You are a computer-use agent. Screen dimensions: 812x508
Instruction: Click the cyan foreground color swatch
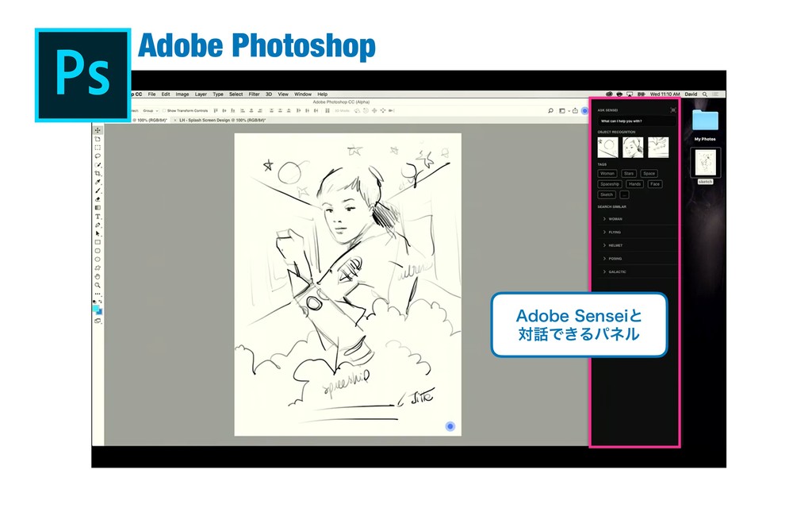tap(95, 308)
